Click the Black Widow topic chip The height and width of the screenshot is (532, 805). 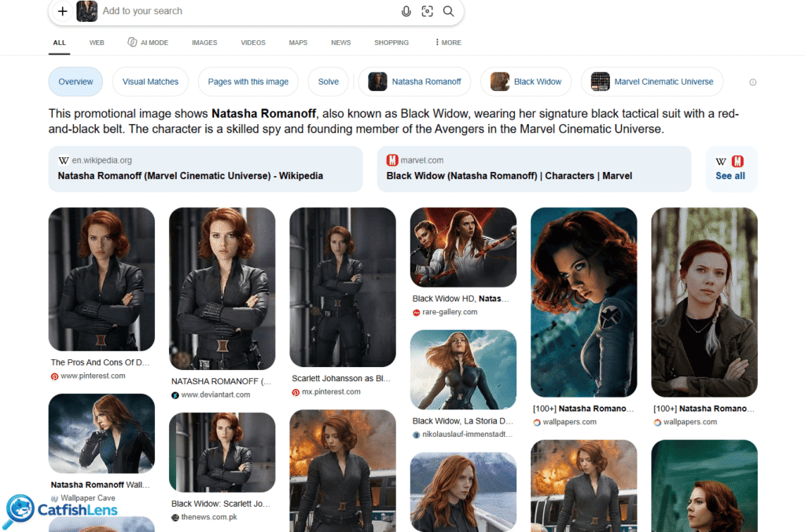click(526, 82)
